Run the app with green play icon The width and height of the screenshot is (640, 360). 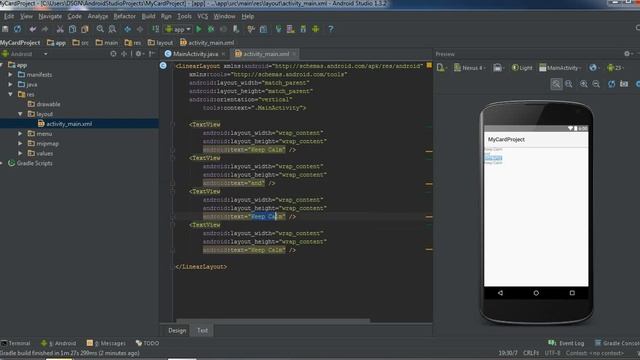[199, 29]
